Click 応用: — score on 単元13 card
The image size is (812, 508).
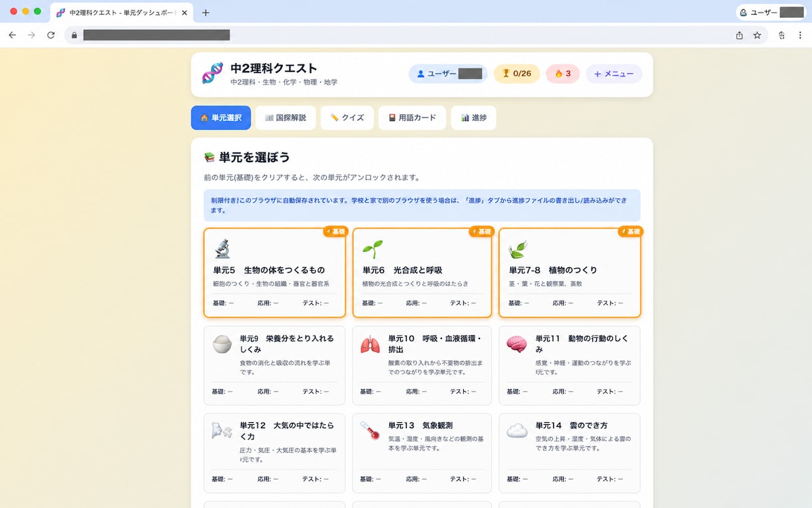click(417, 479)
